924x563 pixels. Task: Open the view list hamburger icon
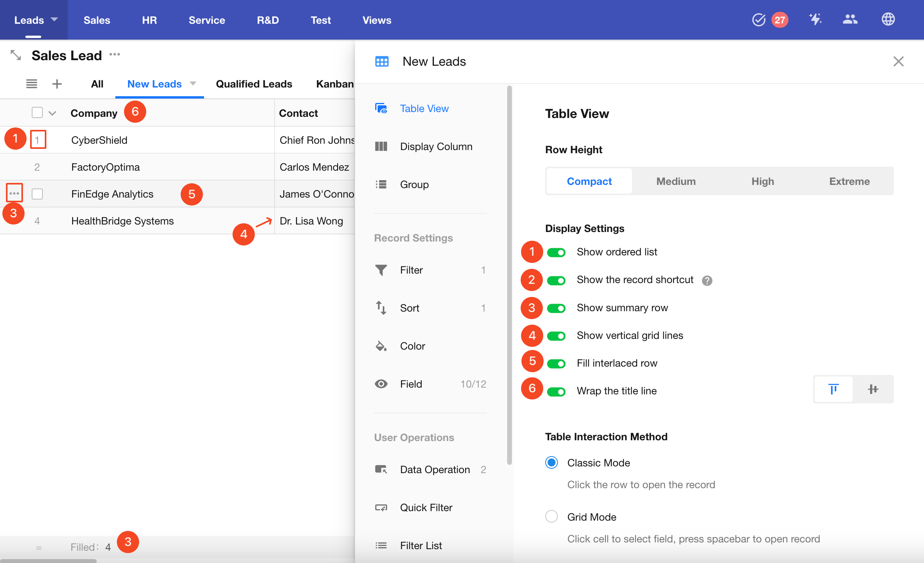(x=32, y=84)
